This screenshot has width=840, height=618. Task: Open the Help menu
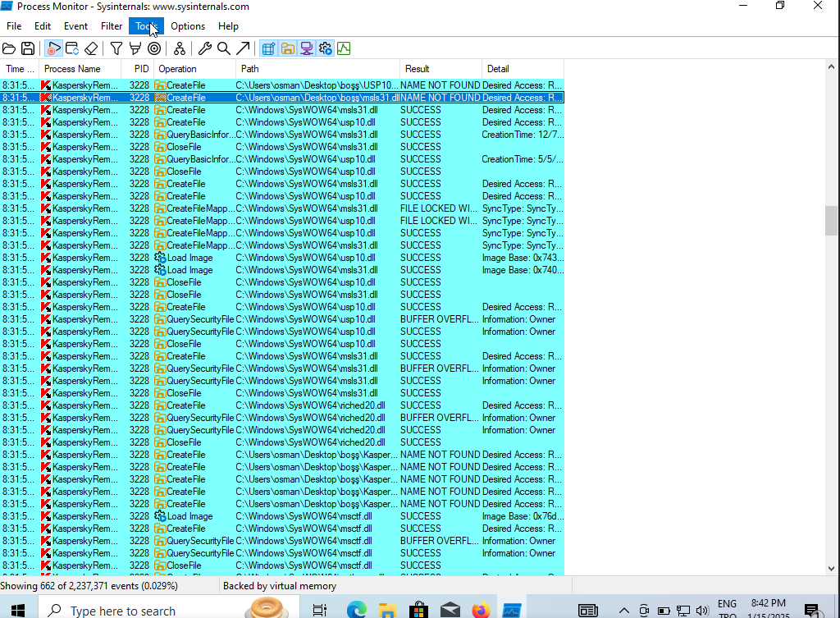tap(228, 26)
